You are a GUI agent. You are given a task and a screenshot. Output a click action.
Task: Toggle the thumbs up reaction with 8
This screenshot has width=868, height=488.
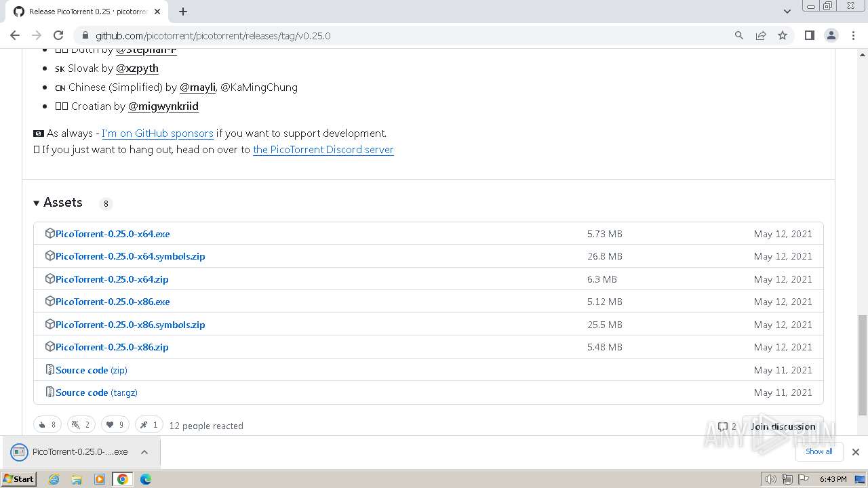(x=47, y=425)
